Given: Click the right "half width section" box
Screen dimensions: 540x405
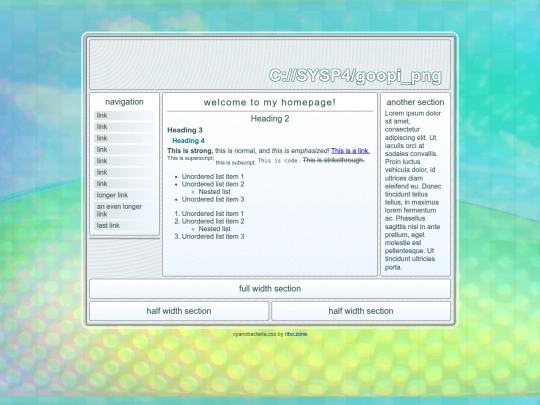Looking at the screenshot, I should click(361, 311).
